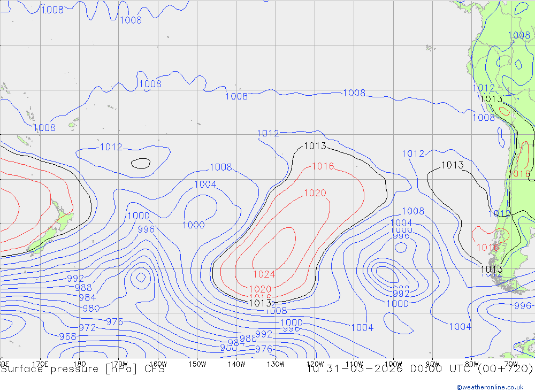Select the 110W longitude label
The width and height of the screenshot is (535, 392).
pyautogui.click(x=354, y=364)
